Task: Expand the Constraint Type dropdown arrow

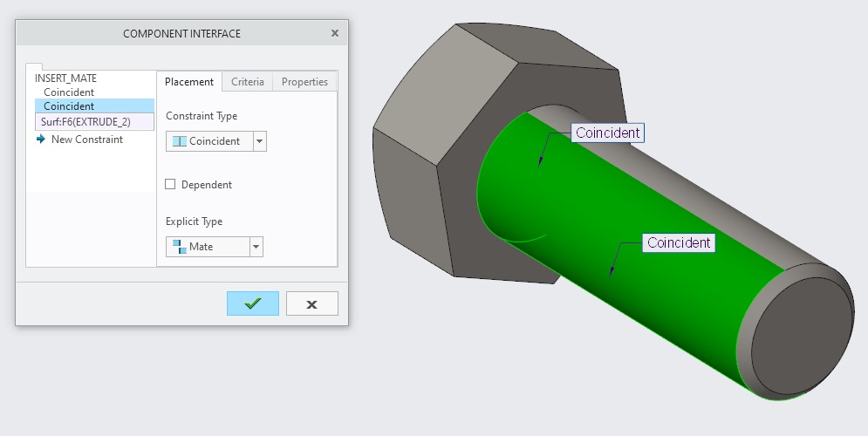Action: click(x=259, y=141)
